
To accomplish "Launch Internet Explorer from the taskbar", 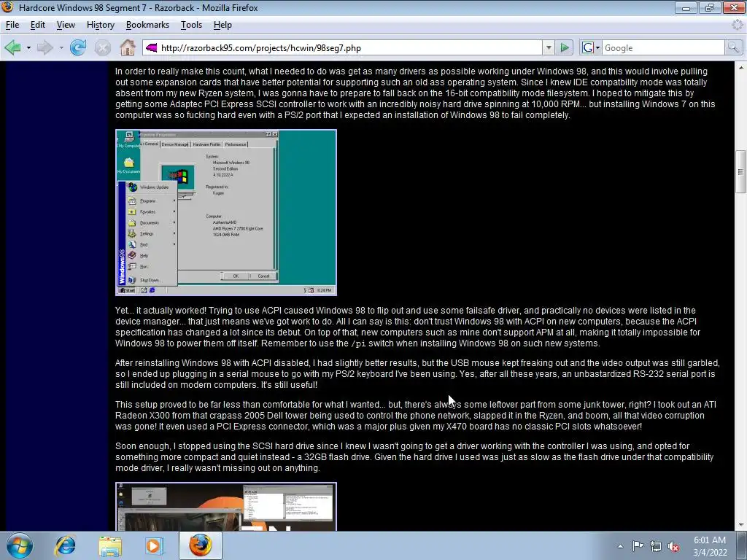I will (65, 545).
